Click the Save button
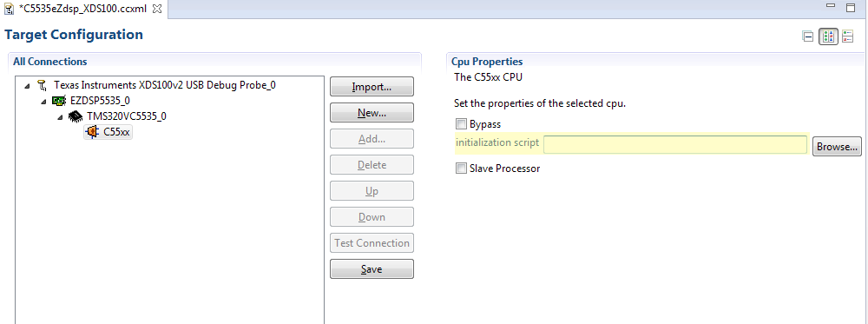Screen dimensions: 868x324 (372, 269)
